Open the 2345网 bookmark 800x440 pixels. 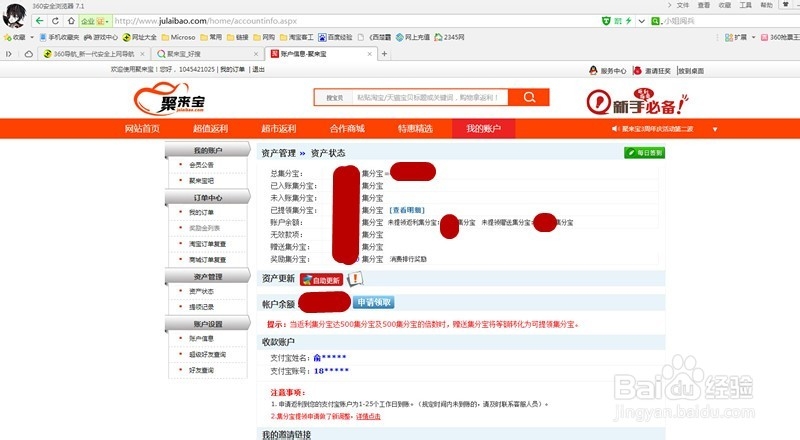(449, 37)
